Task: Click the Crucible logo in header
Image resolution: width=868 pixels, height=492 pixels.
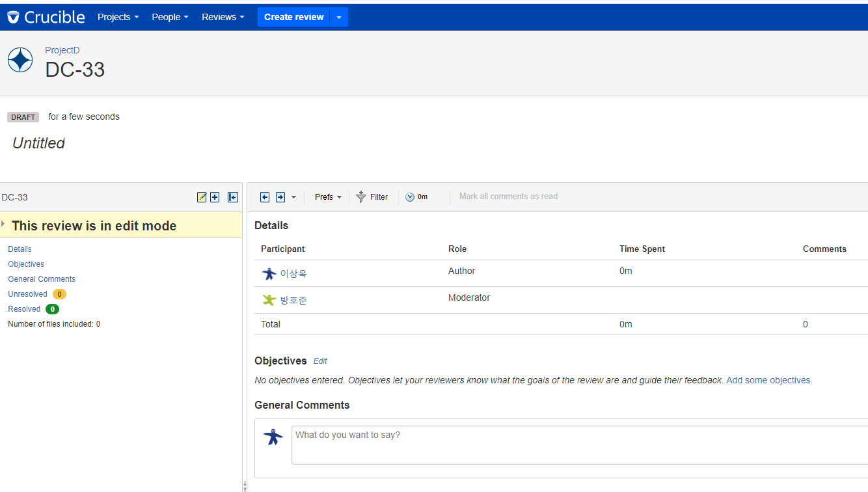Action: (x=46, y=17)
